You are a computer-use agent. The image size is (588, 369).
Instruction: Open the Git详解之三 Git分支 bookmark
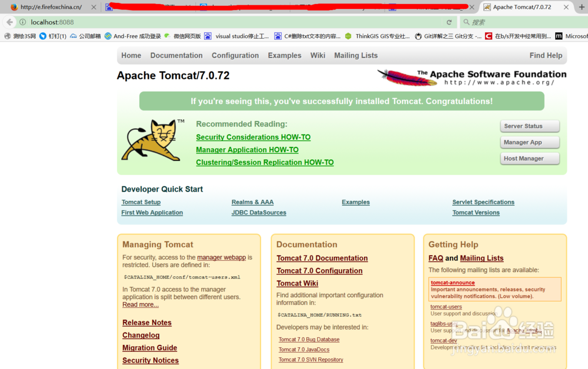click(x=448, y=36)
